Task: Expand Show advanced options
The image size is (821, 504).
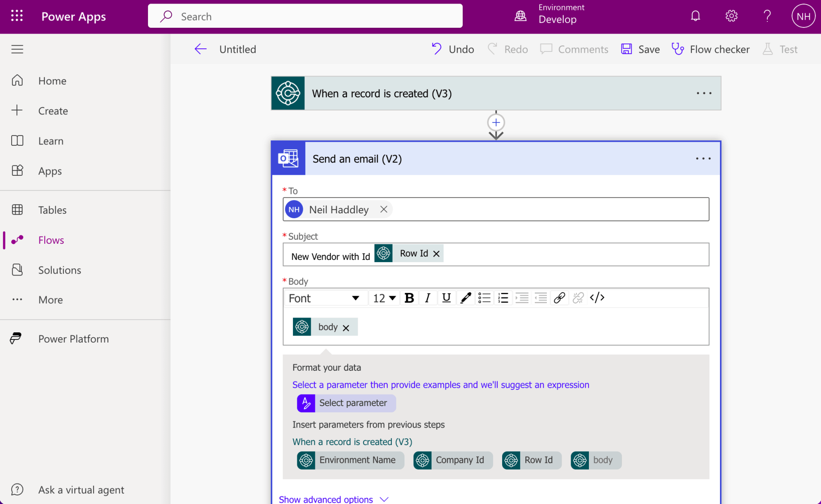Action: [334, 499]
